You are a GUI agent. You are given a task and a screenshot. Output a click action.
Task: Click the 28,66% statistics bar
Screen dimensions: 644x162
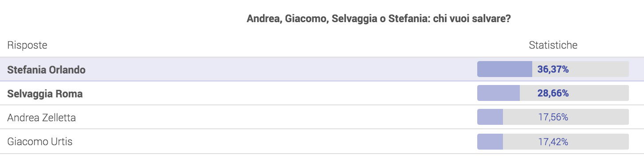click(553, 93)
